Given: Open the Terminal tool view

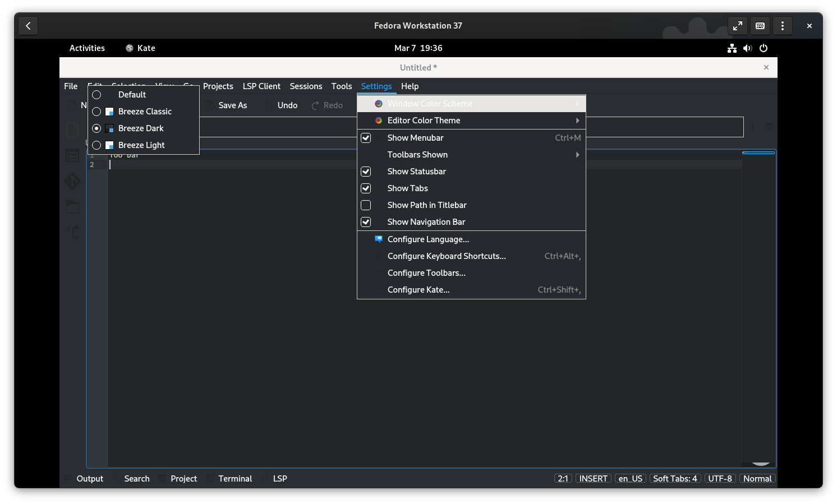Looking at the screenshot, I should point(229,479).
